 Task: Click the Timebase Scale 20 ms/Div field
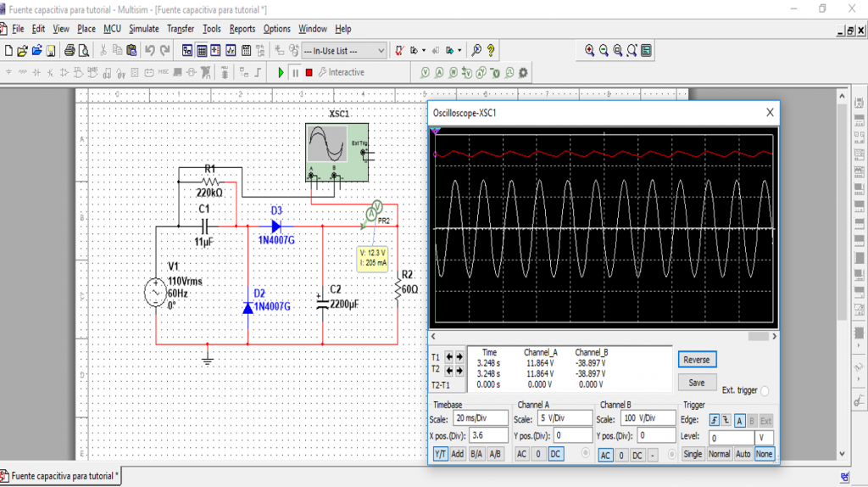coord(480,418)
